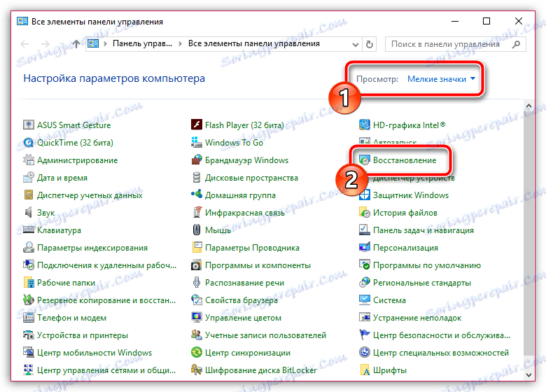
Task: Open the Персонализация icon
Action: coord(364,248)
